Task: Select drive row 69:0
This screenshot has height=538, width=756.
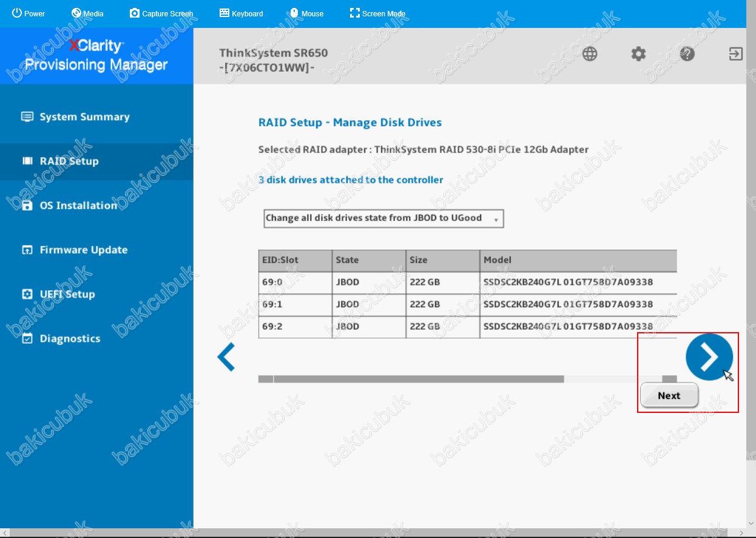Action: pos(467,282)
